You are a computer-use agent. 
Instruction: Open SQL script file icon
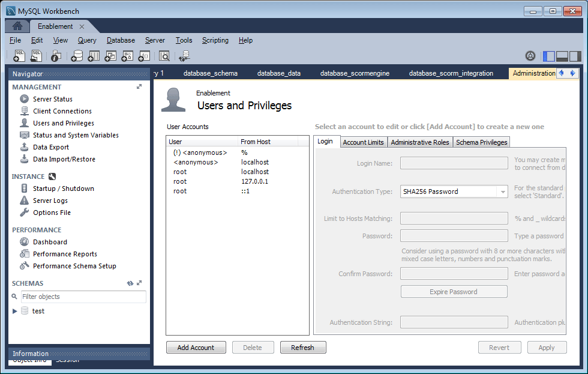pyautogui.click(x=36, y=56)
